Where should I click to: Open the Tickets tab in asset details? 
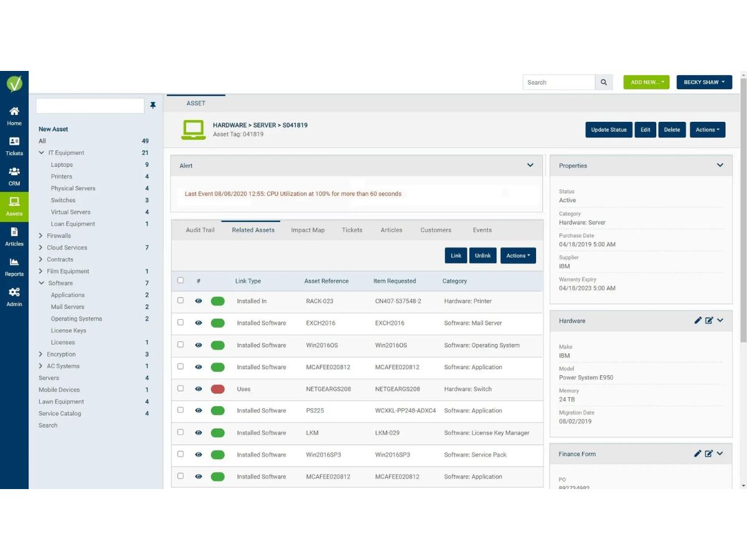coord(352,230)
